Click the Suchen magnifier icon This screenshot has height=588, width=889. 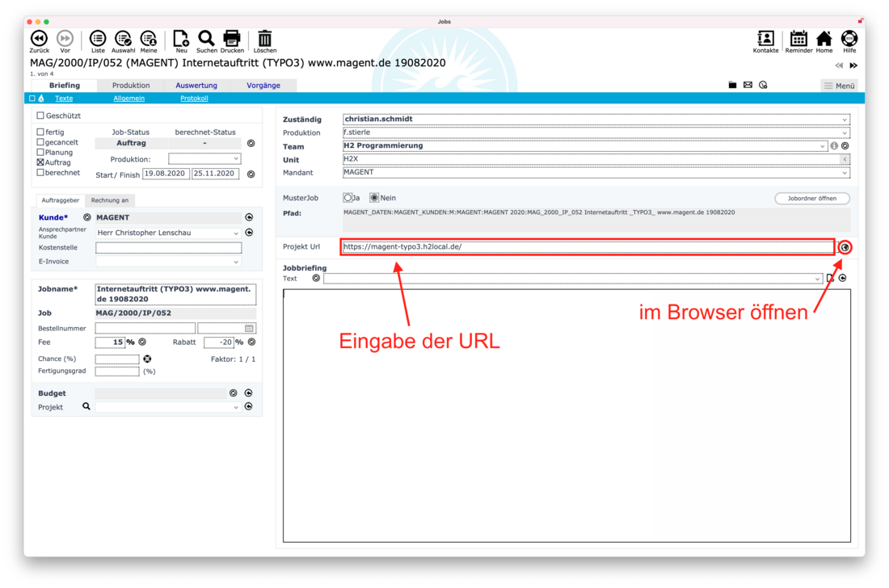point(206,39)
